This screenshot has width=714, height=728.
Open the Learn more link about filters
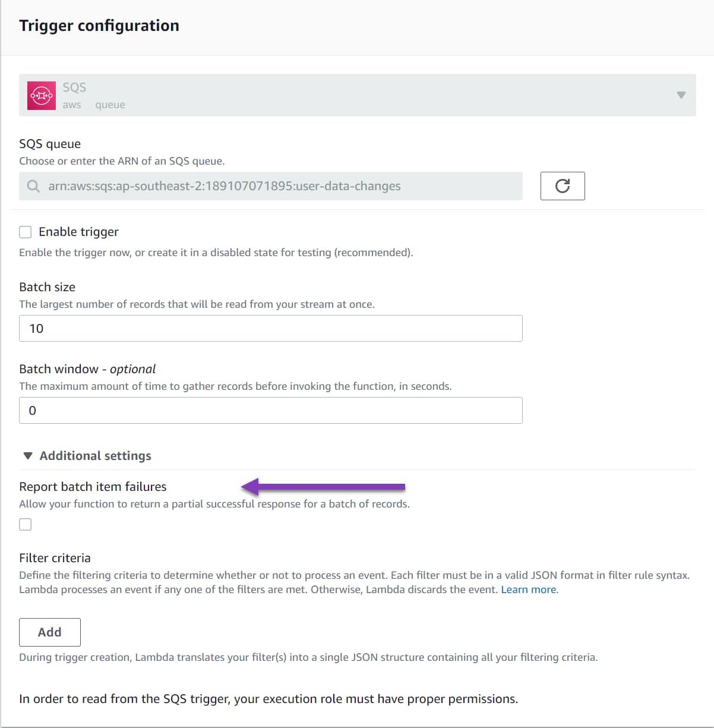527,589
